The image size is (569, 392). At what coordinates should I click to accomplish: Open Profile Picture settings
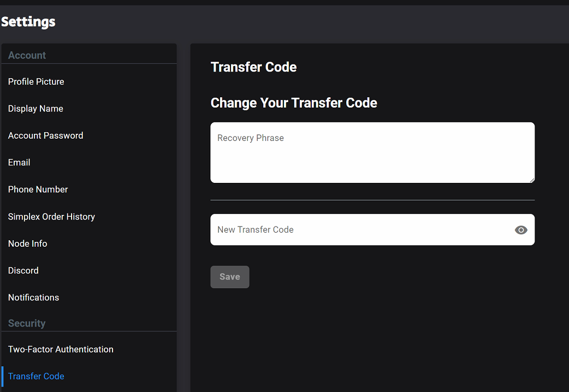coord(36,82)
